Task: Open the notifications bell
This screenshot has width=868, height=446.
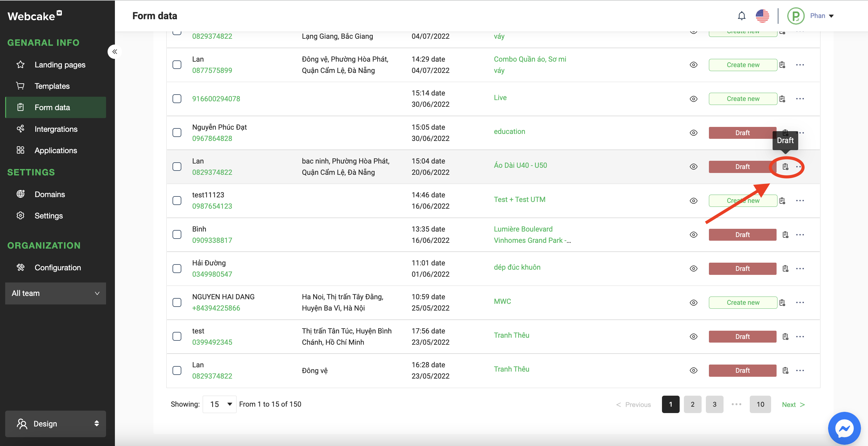Action: coord(741,16)
